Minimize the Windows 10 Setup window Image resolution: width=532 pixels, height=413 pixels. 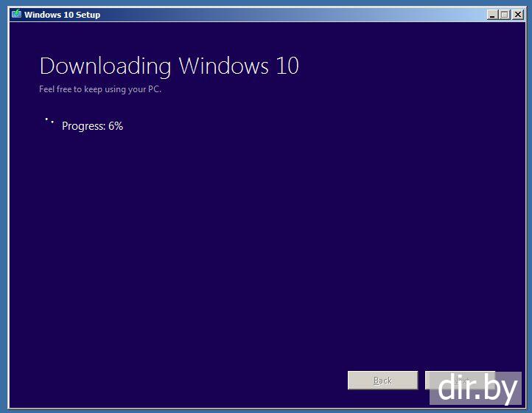pos(492,15)
